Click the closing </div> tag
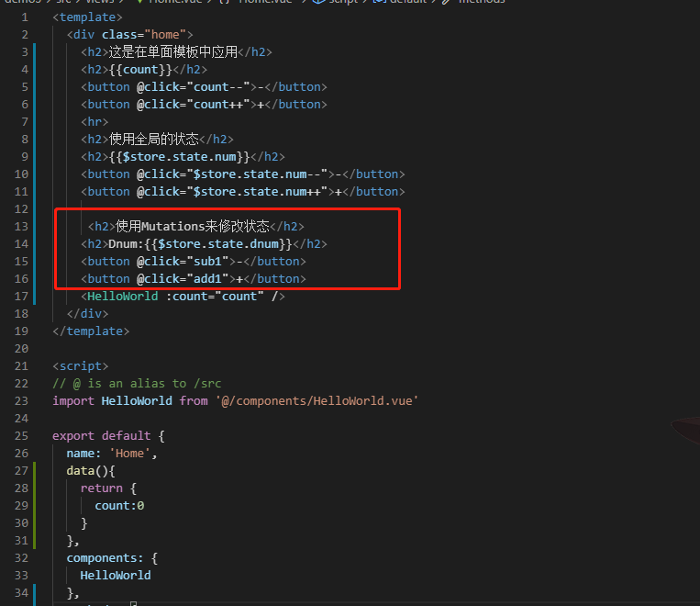This screenshot has height=606, width=700. click(x=87, y=314)
